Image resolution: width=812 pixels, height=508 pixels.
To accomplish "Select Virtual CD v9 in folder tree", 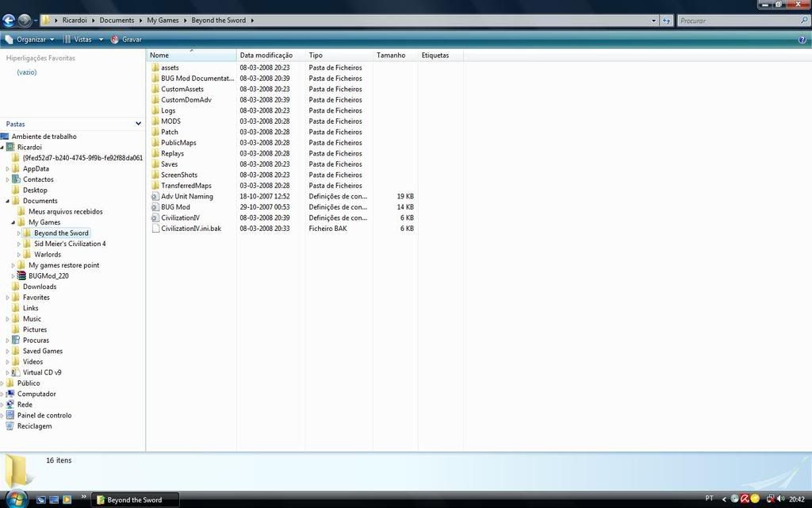I will 42,373.
